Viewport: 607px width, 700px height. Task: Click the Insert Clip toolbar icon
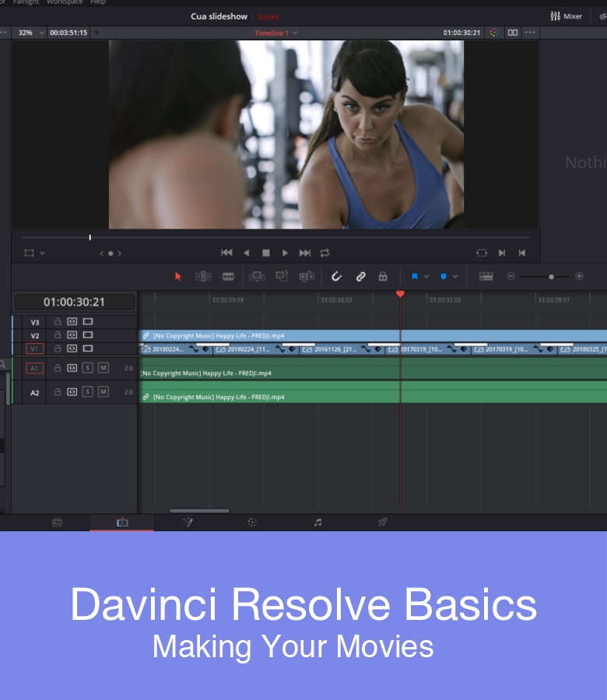tap(257, 277)
